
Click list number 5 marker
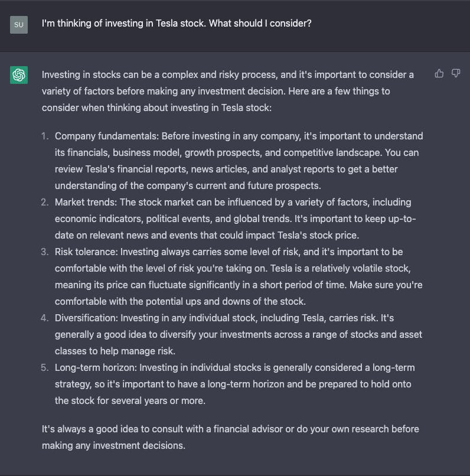coord(45,367)
